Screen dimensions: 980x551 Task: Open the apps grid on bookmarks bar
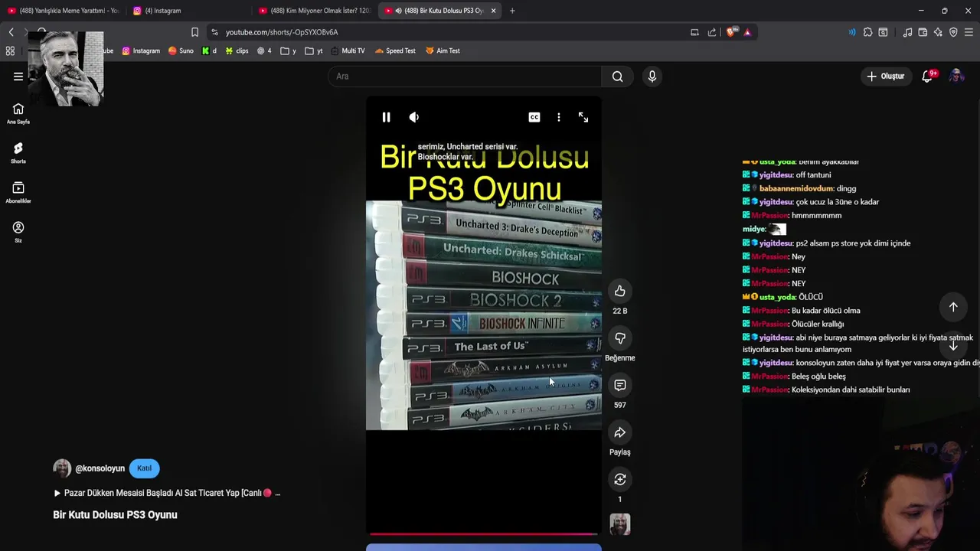point(10,51)
